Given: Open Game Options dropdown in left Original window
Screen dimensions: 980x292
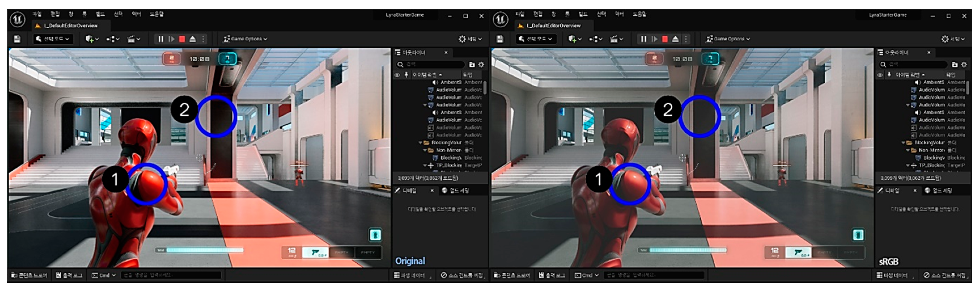Looking at the screenshot, I should [245, 39].
